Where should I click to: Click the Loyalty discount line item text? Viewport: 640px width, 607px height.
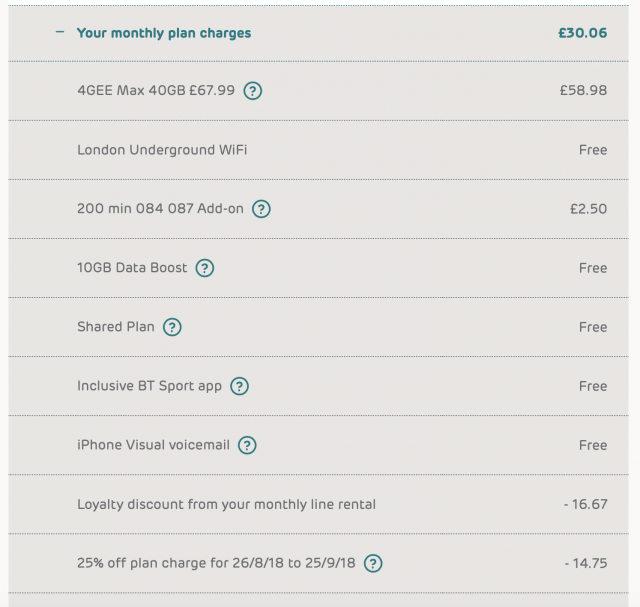click(x=226, y=504)
